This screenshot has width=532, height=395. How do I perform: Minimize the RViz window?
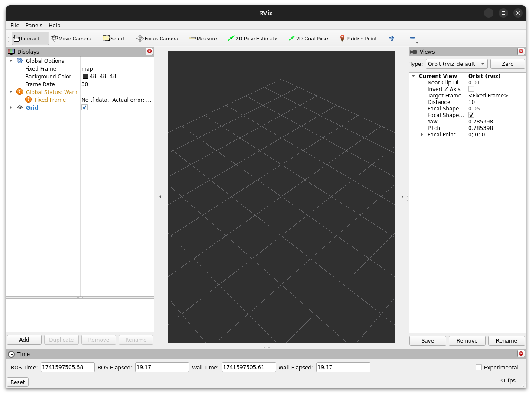tap(489, 13)
